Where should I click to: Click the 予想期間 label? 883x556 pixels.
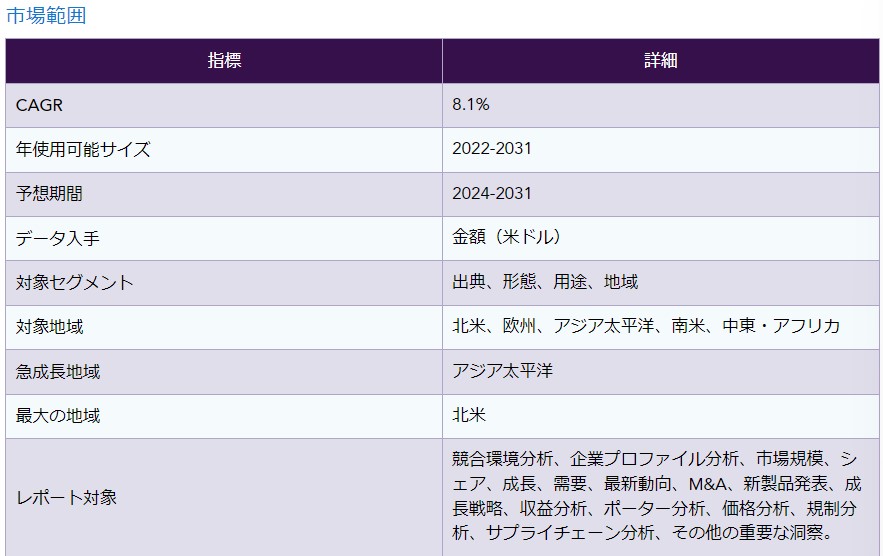click(x=50, y=194)
